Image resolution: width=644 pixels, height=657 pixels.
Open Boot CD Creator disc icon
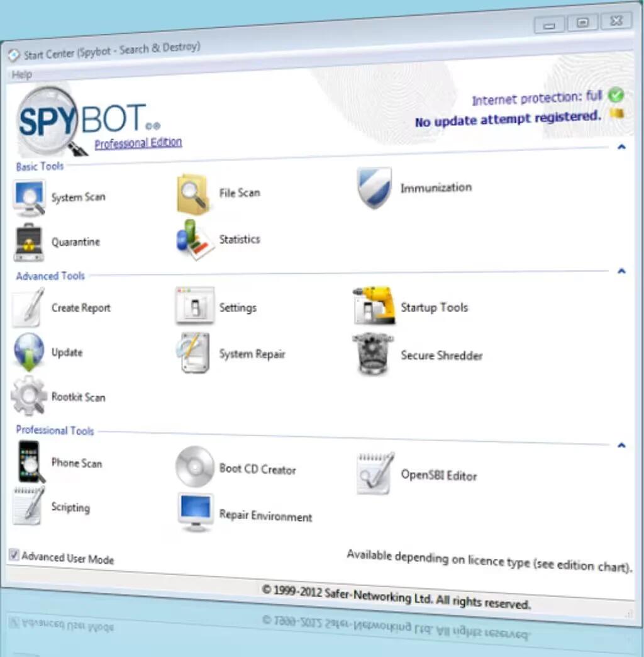coord(195,467)
